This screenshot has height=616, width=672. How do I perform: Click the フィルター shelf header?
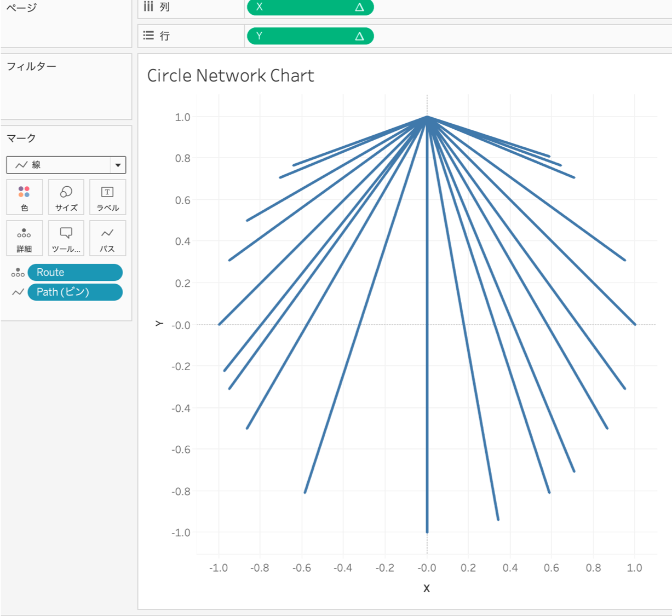[31, 66]
